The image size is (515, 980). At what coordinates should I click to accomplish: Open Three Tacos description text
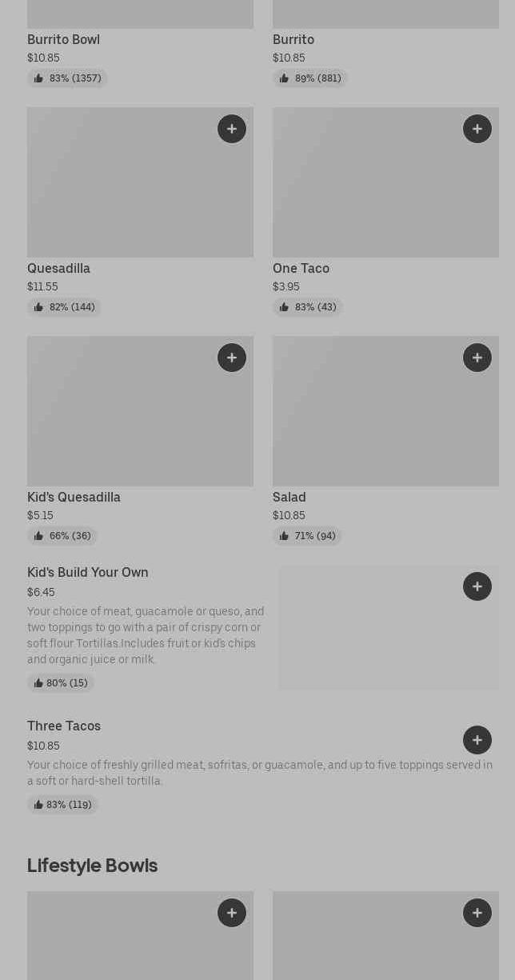(x=260, y=773)
